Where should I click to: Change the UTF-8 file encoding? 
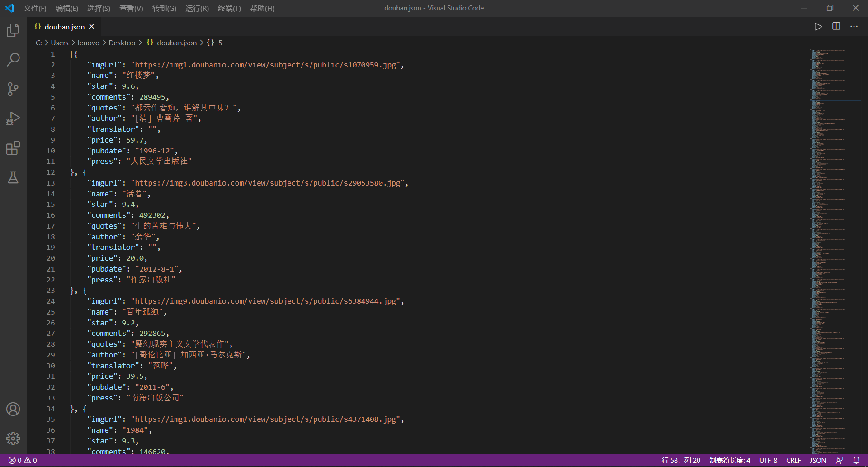tap(768, 460)
